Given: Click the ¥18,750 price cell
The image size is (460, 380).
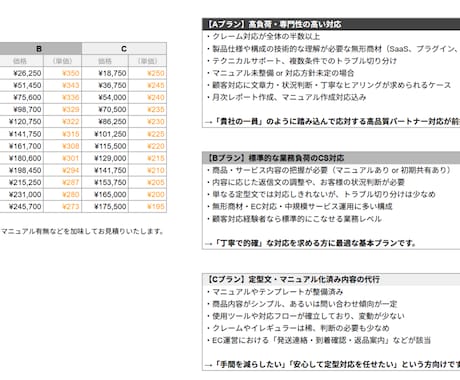Looking at the screenshot, I should [105, 73].
